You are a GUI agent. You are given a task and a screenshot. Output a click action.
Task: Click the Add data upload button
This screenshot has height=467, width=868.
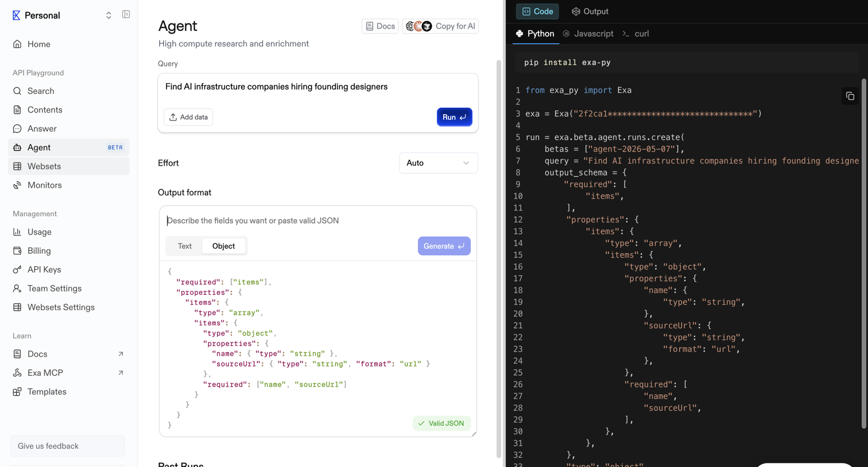188,117
